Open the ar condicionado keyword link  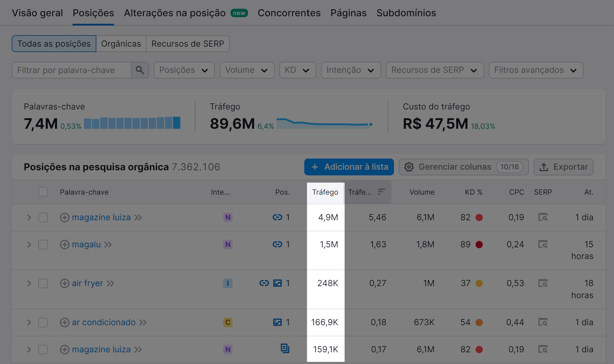pos(104,322)
